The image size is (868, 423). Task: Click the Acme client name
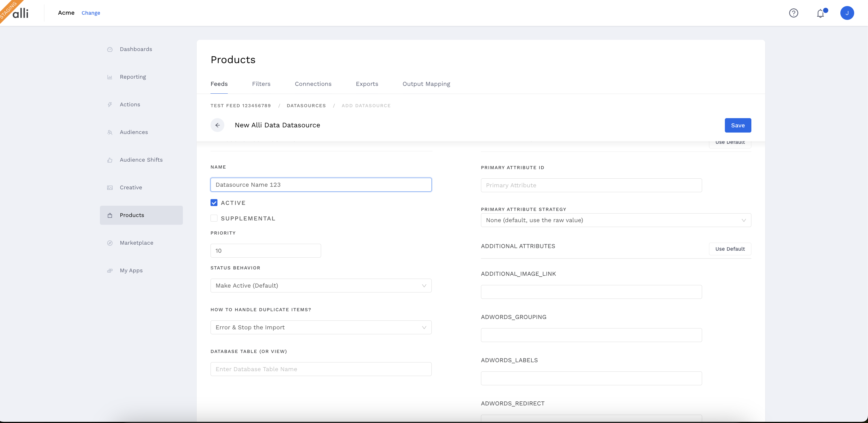click(66, 13)
